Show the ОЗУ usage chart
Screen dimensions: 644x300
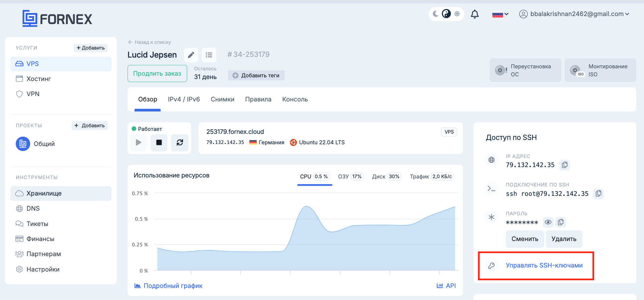(350, 176)
